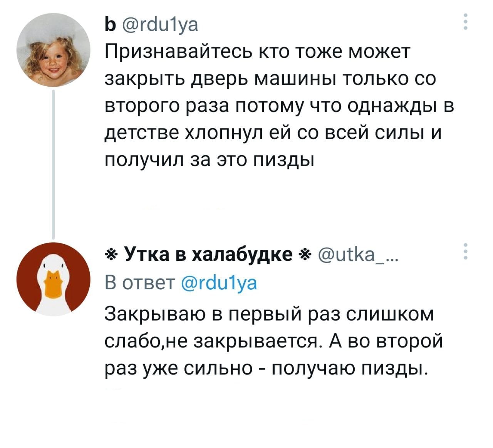Click the line "слабо,не закрывается. А во второй"
This screenshot has height=448, width=493.
click(273, 341)
